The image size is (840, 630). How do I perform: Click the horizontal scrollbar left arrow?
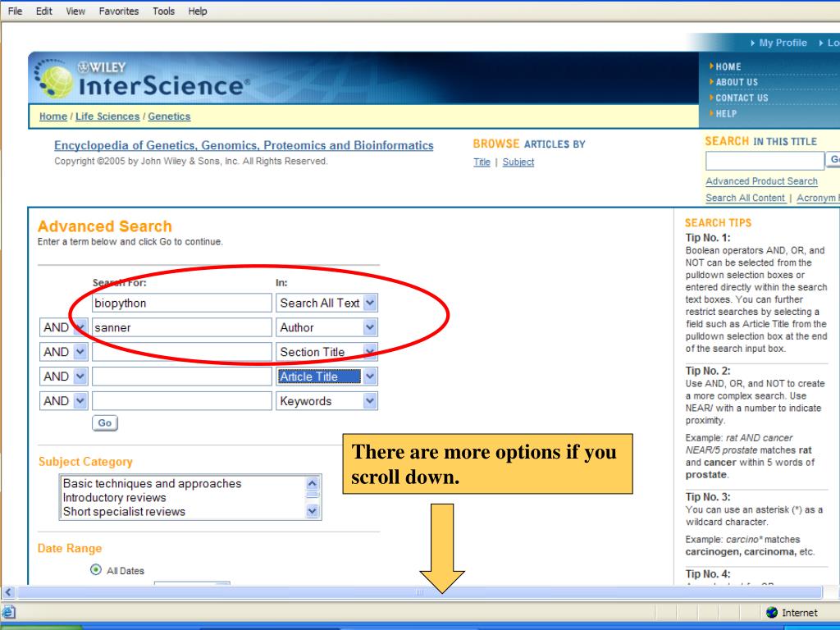8,592
